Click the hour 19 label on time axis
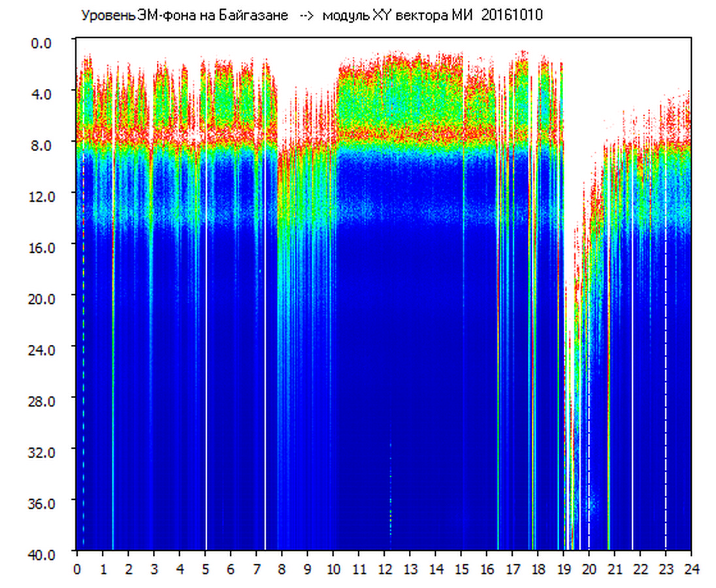Screen dimensions: 716x588 point(563,569)
